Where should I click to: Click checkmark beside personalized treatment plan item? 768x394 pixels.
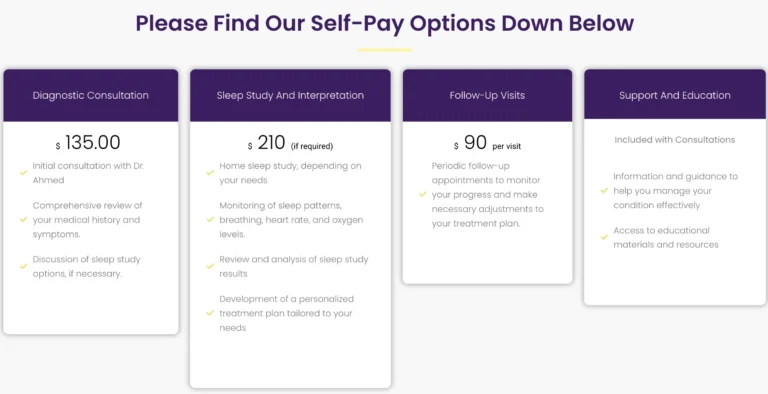pyautogui.click(x=210, y=313)
